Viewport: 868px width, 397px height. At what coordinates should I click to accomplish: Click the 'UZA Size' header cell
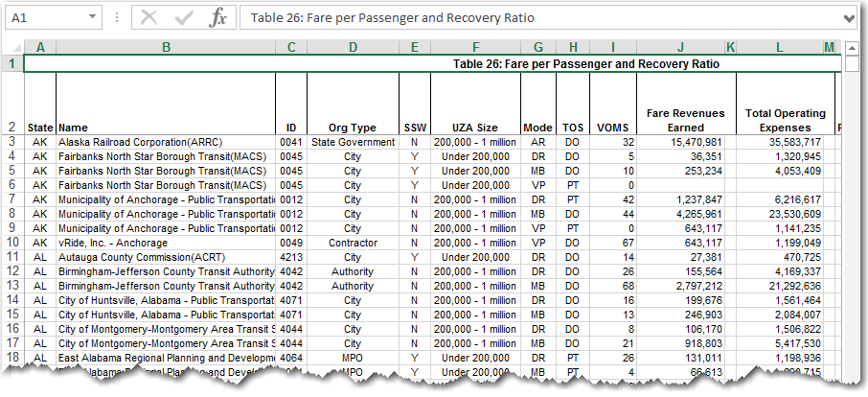point(475,103)
